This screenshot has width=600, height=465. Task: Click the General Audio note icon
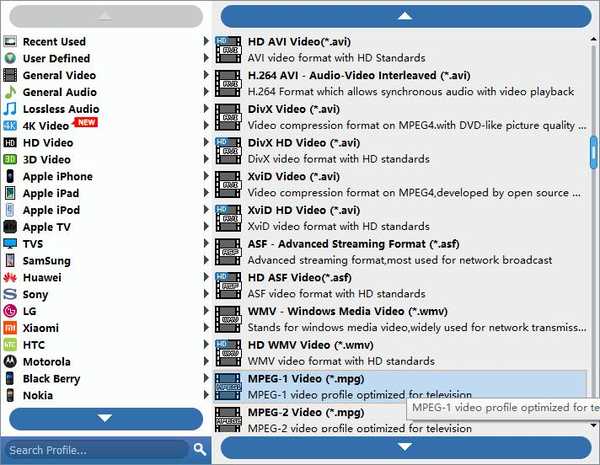(x=10, y=92)
